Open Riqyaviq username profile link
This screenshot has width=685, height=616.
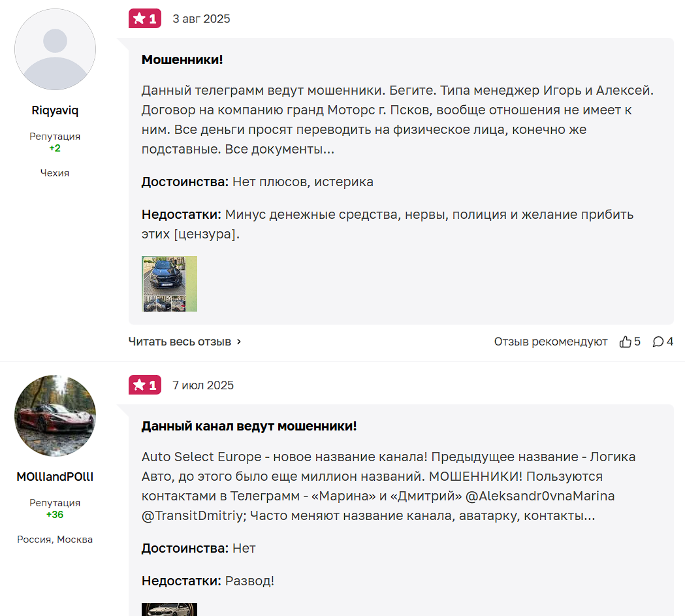tap(55, 110)
